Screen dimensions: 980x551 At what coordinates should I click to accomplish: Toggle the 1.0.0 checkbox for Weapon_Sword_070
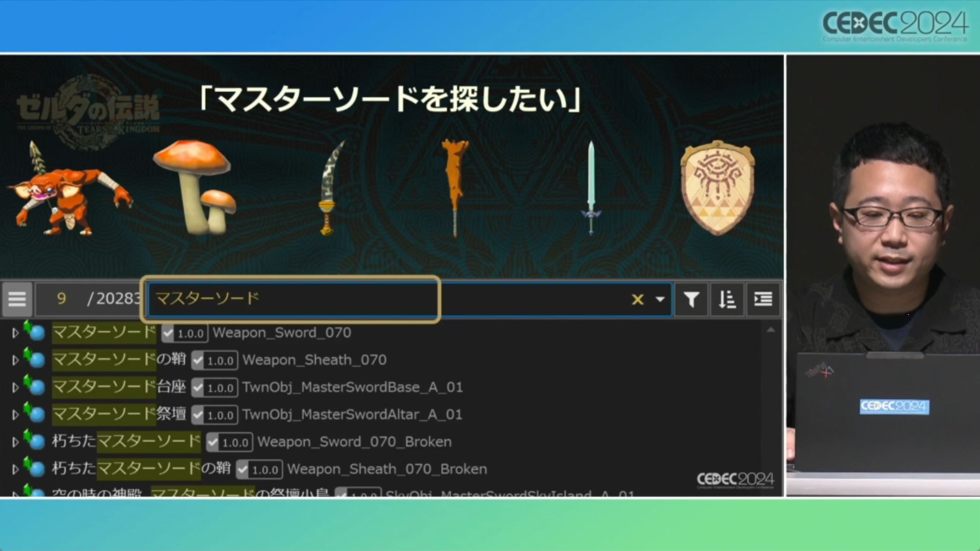pyautogui.click(x=168, y=333)
